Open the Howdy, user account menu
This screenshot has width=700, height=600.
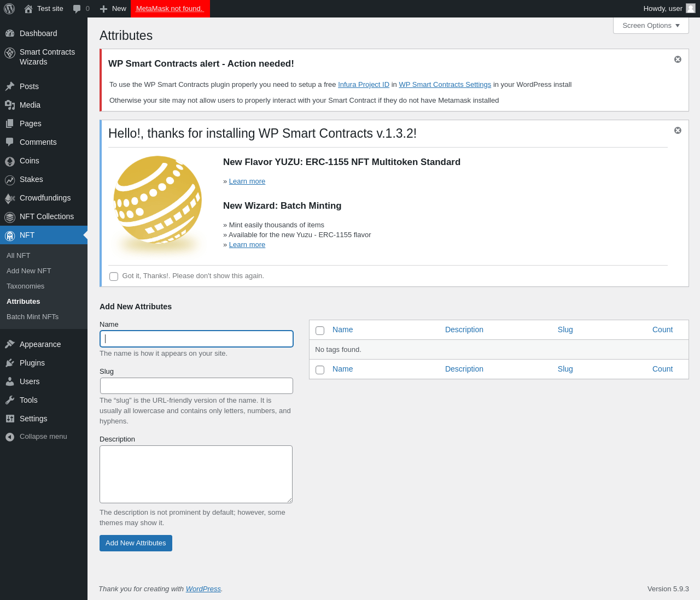669,9
